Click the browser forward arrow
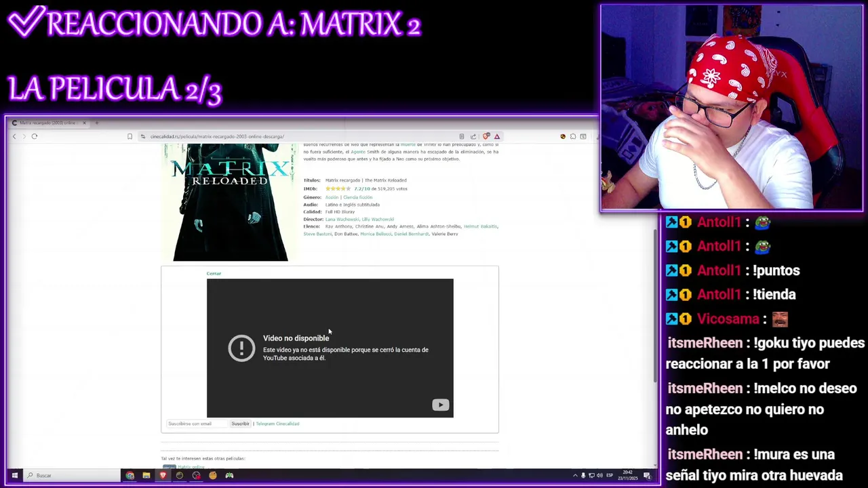 coord(24,136)
